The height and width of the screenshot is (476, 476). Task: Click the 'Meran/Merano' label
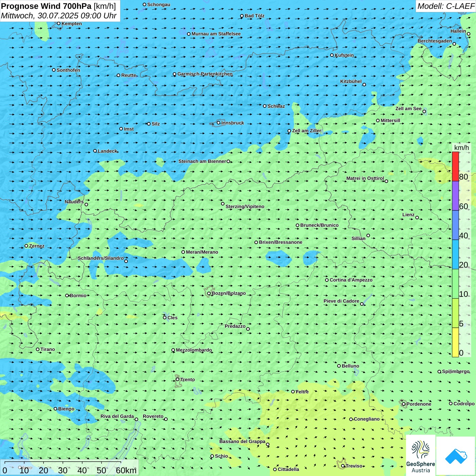point(202,252)
